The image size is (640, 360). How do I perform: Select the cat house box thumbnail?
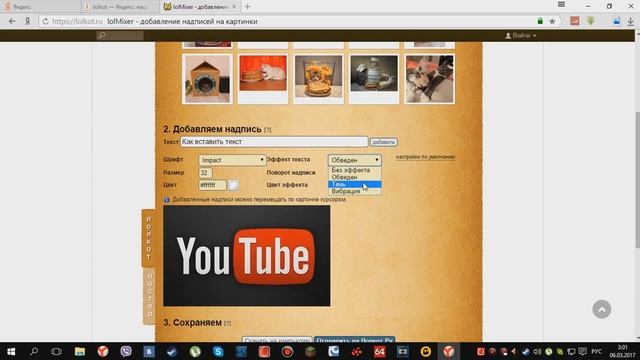point(207,79)
